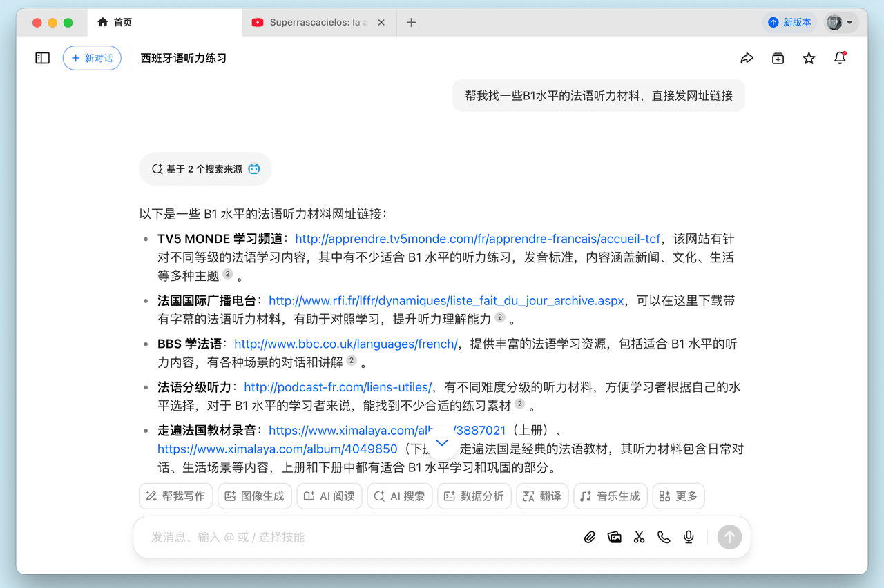
Task: Start a voice call with phone icon
Action: coord(664,537)
